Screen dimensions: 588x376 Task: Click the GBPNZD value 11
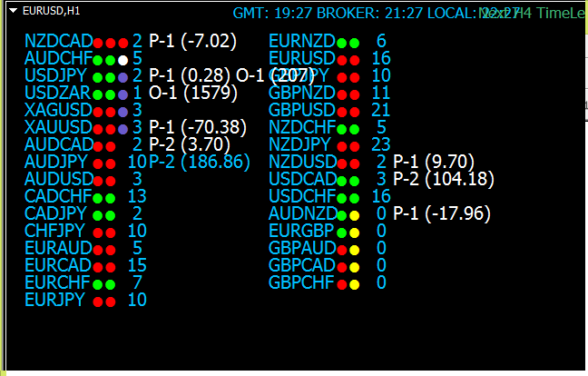381,93
